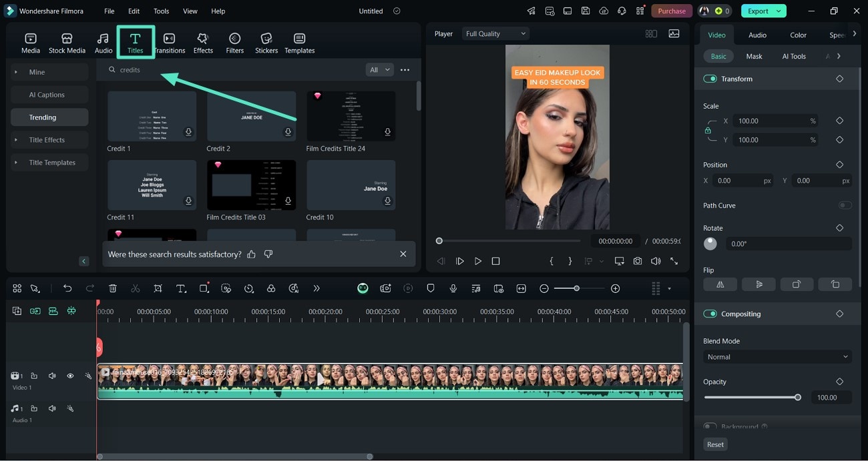Hide Video 1 track with eye icon
This screenshot has width=868, height=461.
click(x=70, y=376)
